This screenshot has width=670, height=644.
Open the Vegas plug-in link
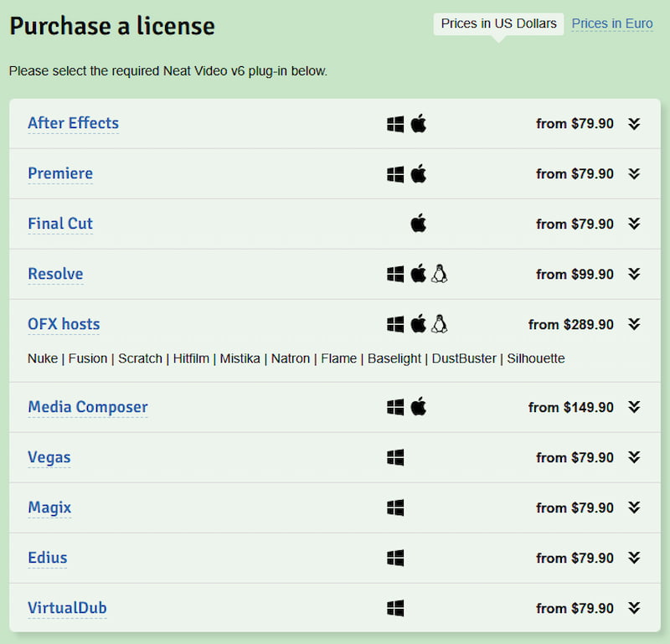[49, 458]
